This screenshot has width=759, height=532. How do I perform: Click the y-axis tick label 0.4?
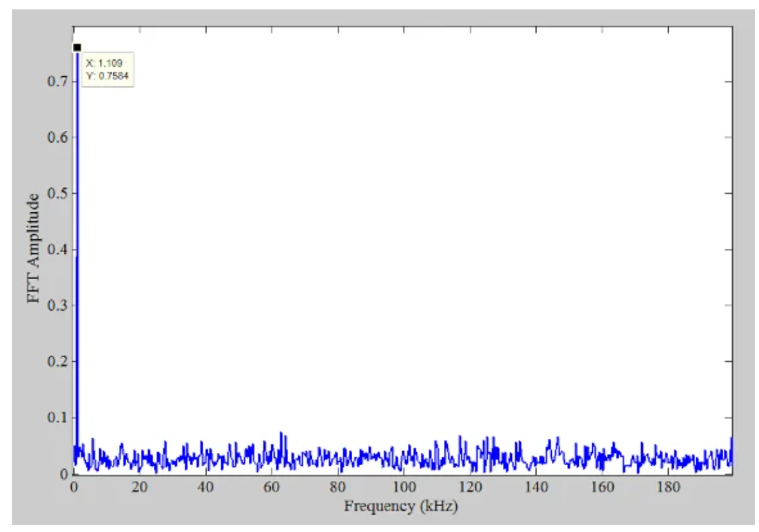point(57,249)
